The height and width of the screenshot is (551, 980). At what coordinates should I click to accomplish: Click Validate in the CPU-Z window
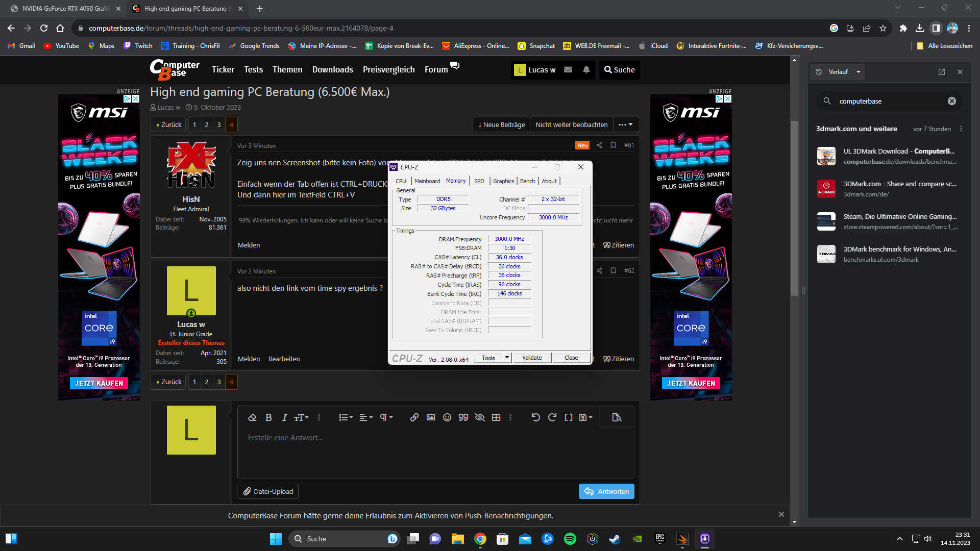click(532, 357)
